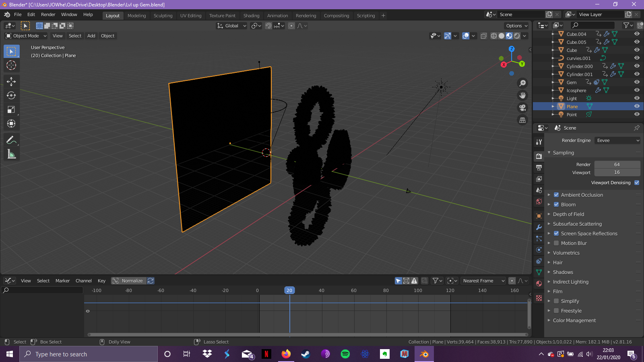The width and height of the screenshot is (644, 362).
Task: Open the File menu
Action: [18, 14]
